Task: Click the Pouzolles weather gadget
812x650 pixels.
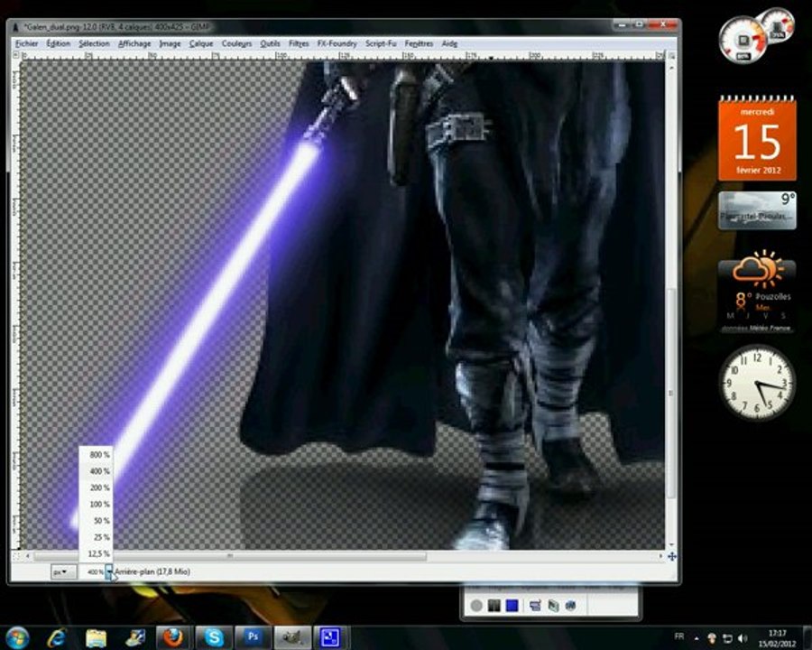Action: coord(757,292)
